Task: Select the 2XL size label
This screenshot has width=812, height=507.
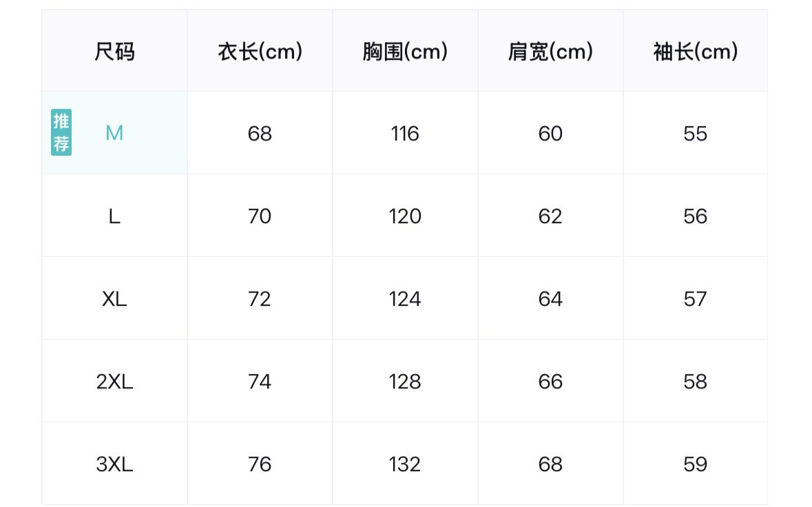Action: point(114,382)
